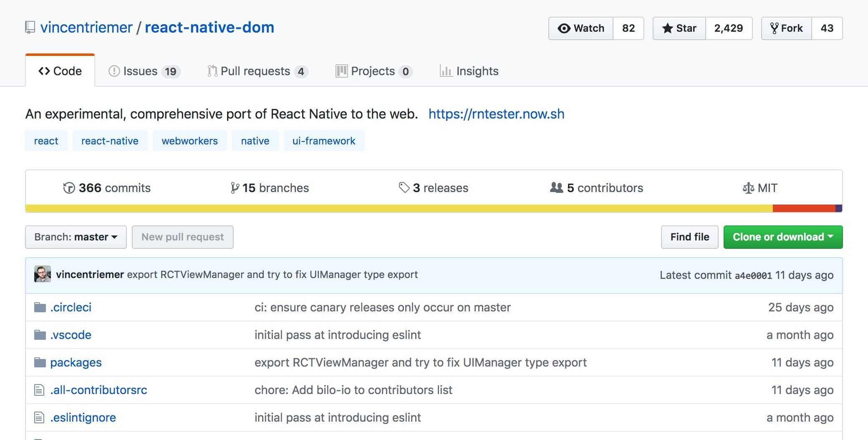
Task: Switch to the Pull requests tab
Action: (257, 71)
